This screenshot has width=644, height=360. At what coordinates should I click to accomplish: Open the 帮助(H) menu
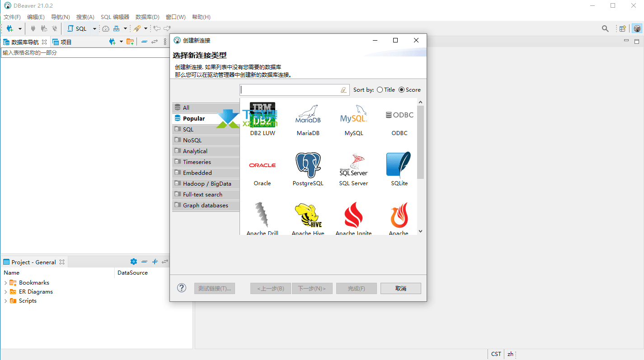click(201, 17)
